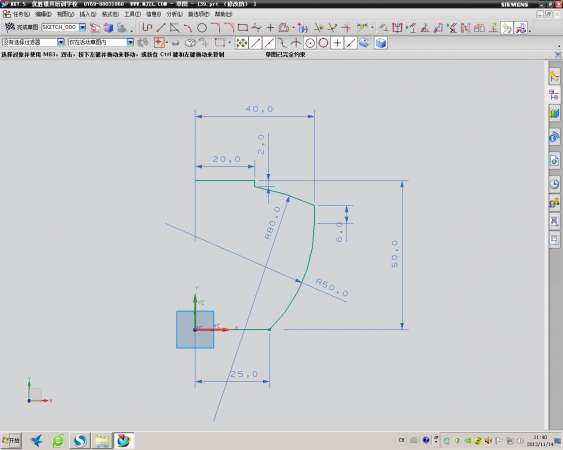
Task: Toggle Point on Curve snap
Action: pyautogui.click(x=350, y=43)
